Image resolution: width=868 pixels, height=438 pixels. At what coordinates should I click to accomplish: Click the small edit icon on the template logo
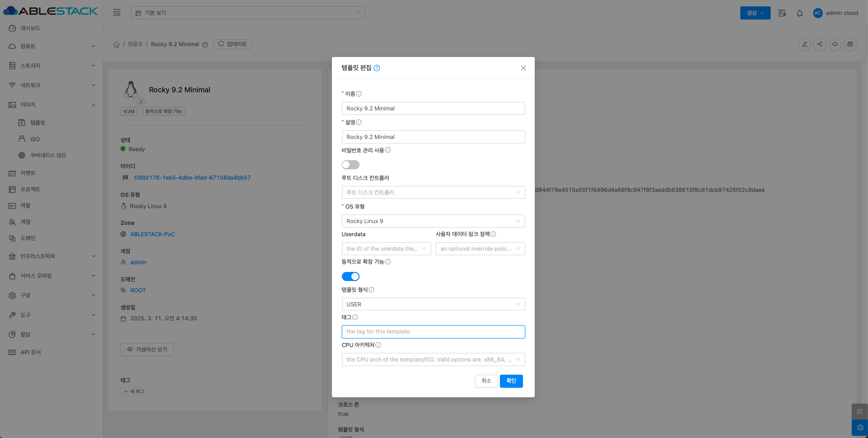point(141,101)
